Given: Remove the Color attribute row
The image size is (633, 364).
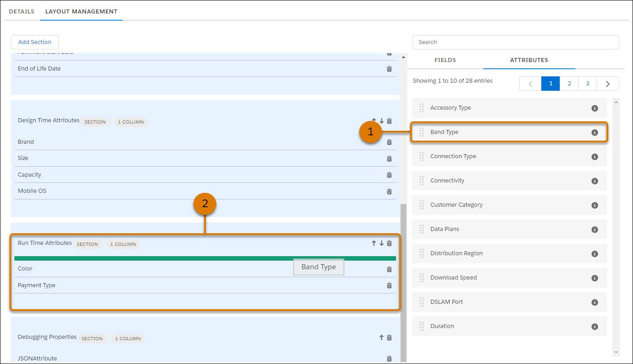Looking at the screenshot, I should pyautogui.click(x=389, y=269).
